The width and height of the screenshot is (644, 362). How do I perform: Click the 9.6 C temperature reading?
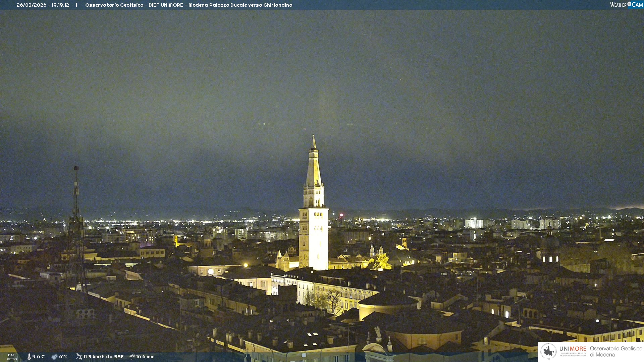point(39,357)
